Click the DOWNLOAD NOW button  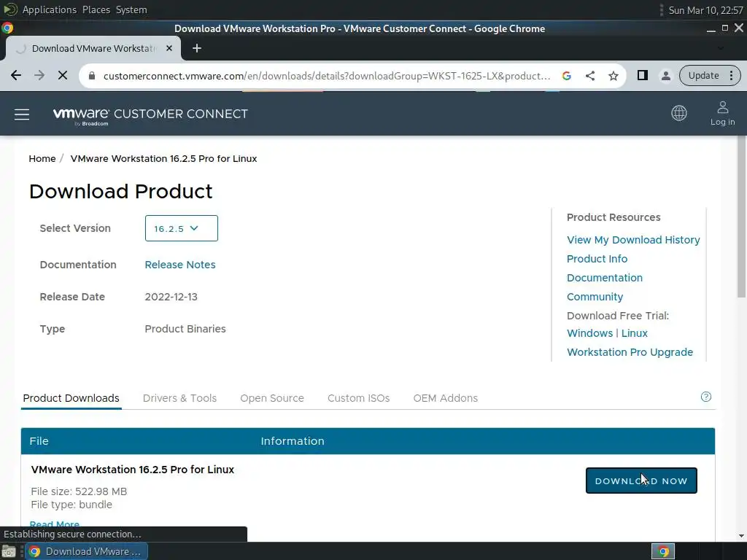point(641,481)
